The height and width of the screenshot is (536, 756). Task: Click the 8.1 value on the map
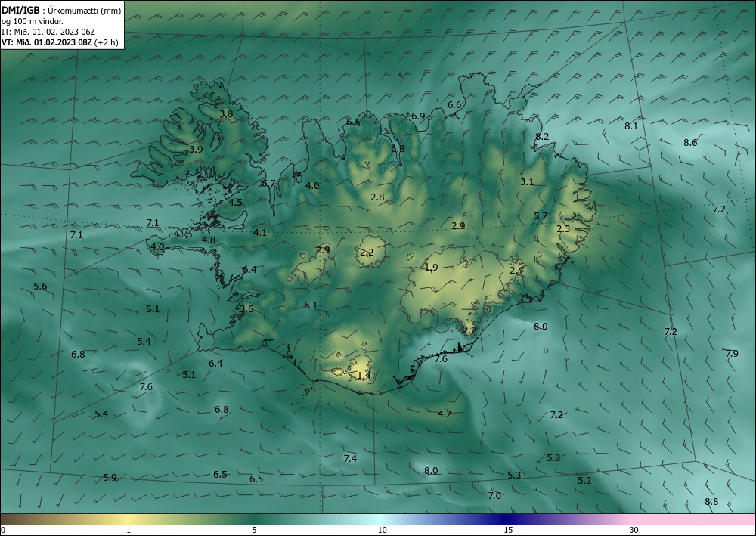[631, 126]
